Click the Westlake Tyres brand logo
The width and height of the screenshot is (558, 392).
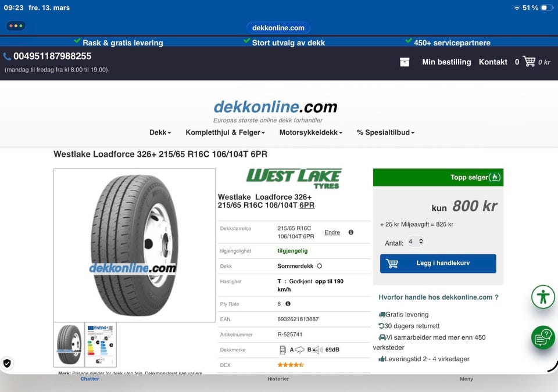[x=294, y=178]
